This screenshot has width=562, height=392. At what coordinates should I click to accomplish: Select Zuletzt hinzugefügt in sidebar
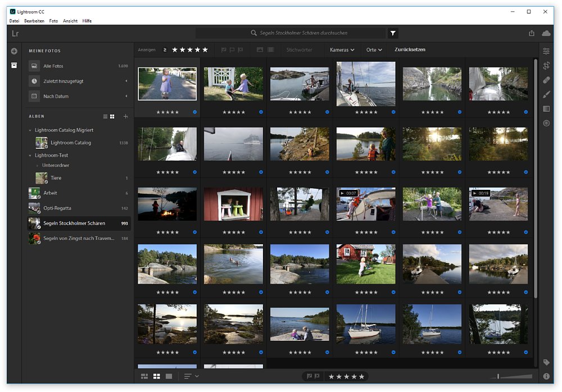pyautogui.click(x=78, y=81)
